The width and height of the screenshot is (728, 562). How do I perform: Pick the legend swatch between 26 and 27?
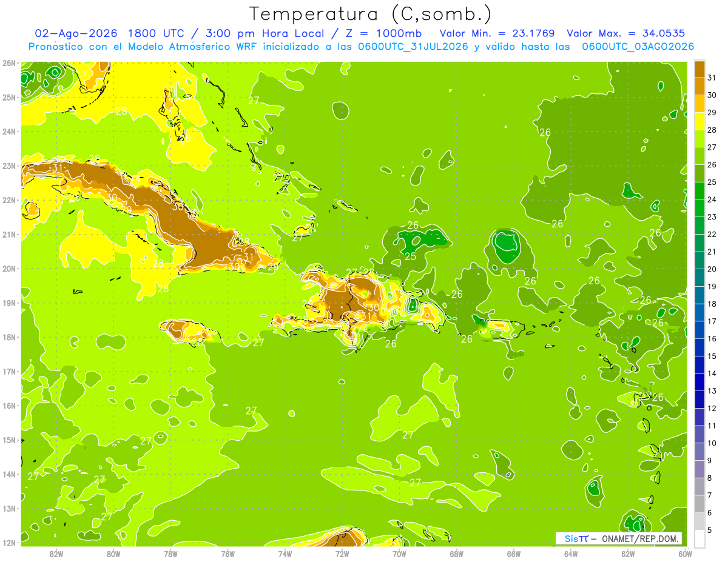coord(699,156)
